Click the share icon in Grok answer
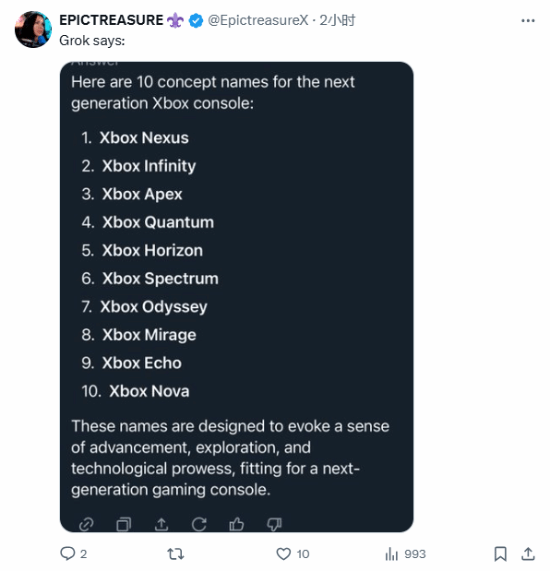Viewport: 550px width, 571px height. [161, 524]
